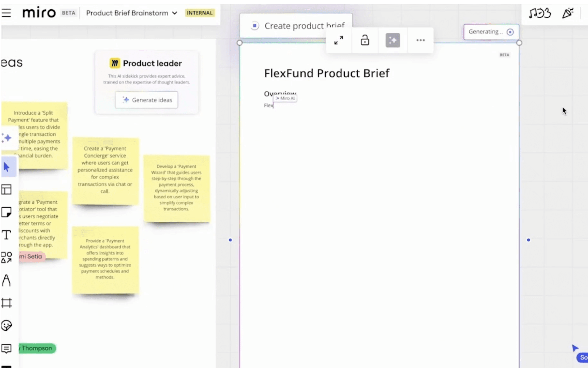Open Miro AI actions in document toolbar
Viewport: 588px width, 368px height.
(393, 40)
